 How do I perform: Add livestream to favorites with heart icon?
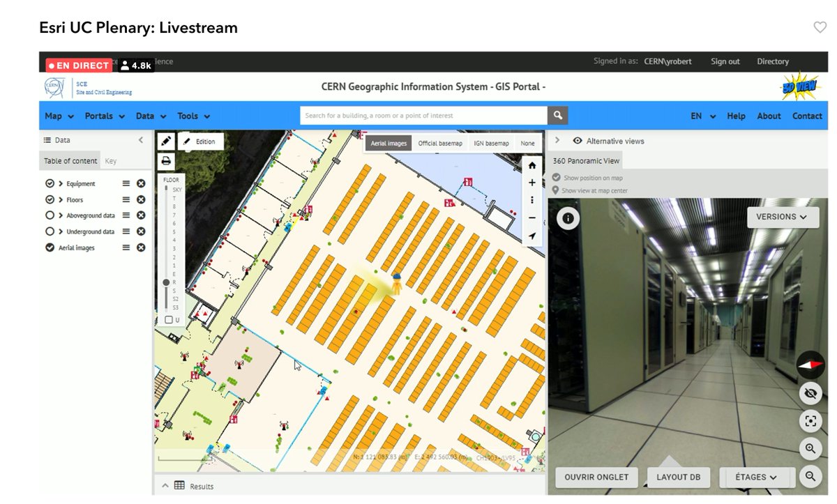820,28
